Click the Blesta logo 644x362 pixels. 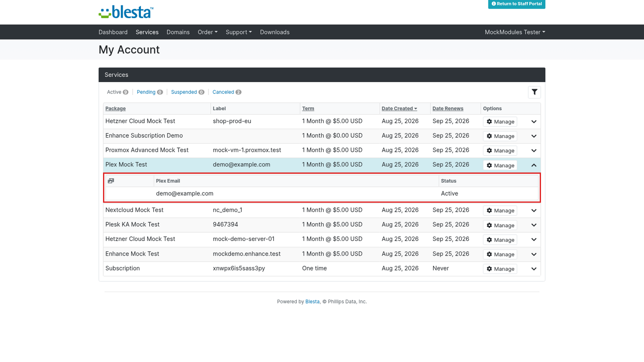(x=126, y=12)
